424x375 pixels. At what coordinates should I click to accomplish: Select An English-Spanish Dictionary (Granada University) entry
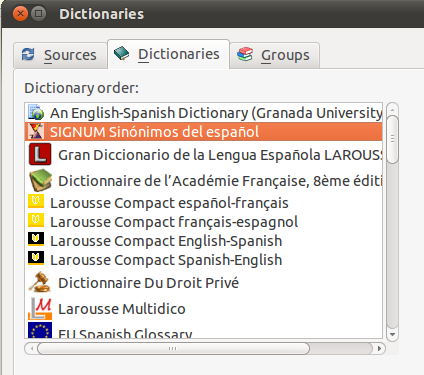(x=204, y=113)
